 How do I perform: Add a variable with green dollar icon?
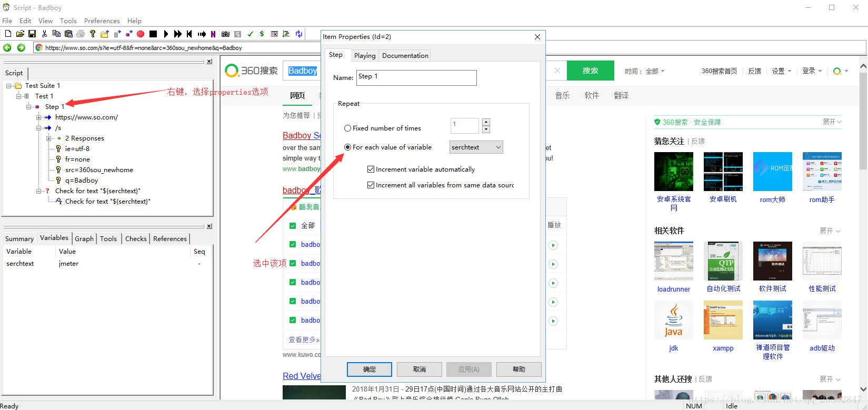pos(262,34)
